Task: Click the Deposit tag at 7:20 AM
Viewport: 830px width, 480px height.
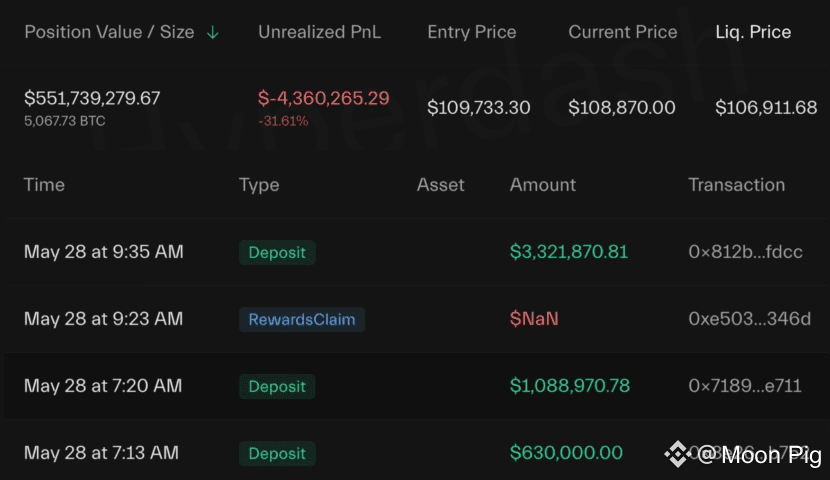Action: [x=277, y=386]
